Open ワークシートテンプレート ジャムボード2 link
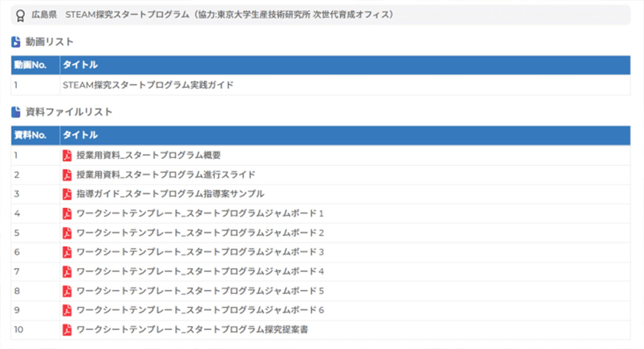This screenshot has width=644, height=349. click(x=200, y=233)
